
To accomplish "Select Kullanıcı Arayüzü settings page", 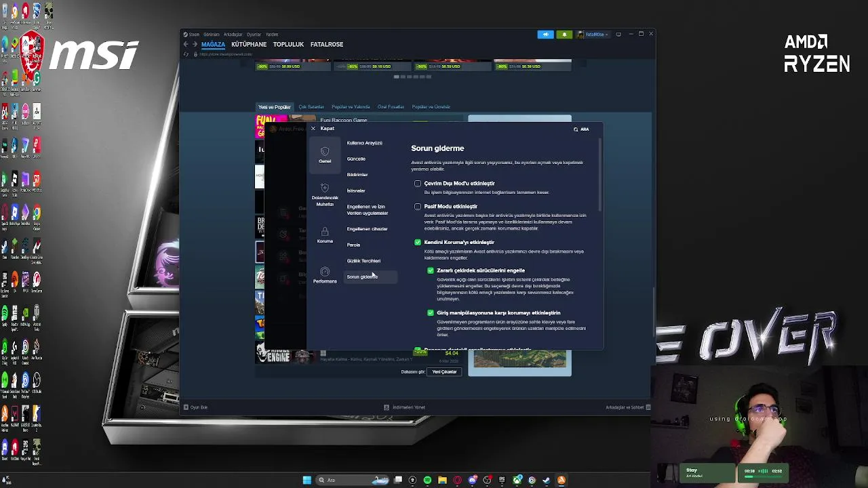I will coord(365,143).
